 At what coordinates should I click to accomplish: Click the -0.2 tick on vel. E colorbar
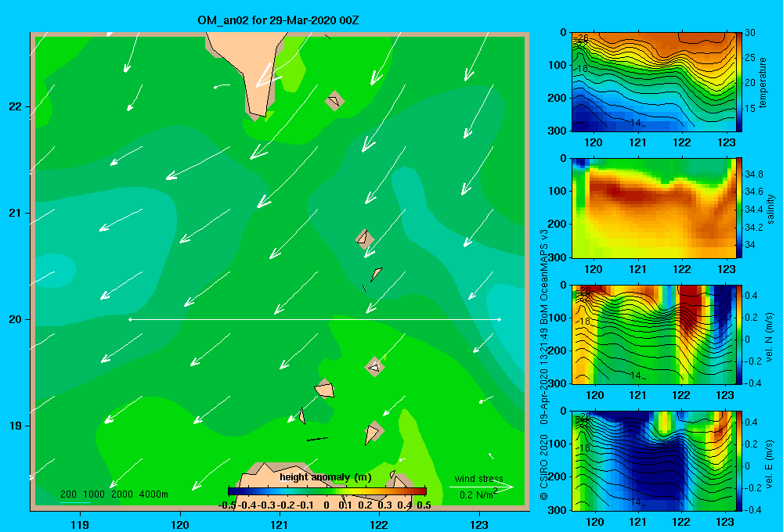[x=752, y=488]
